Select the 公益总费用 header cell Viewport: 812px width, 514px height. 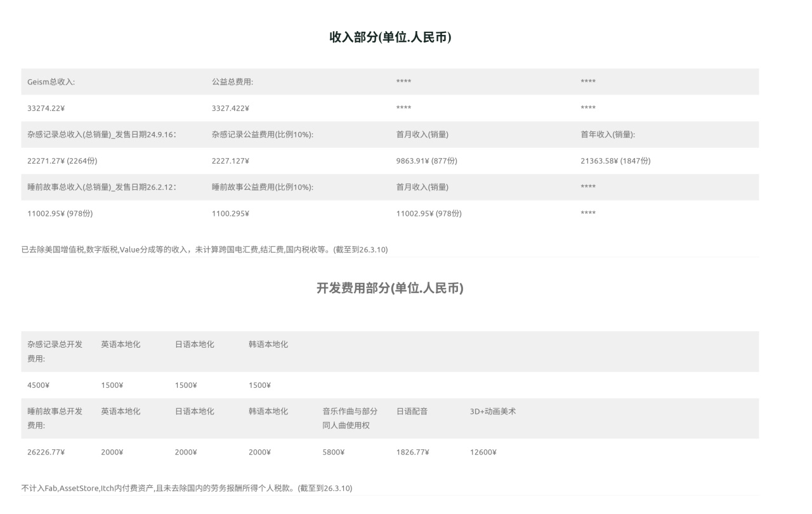(x=232, y=82)
